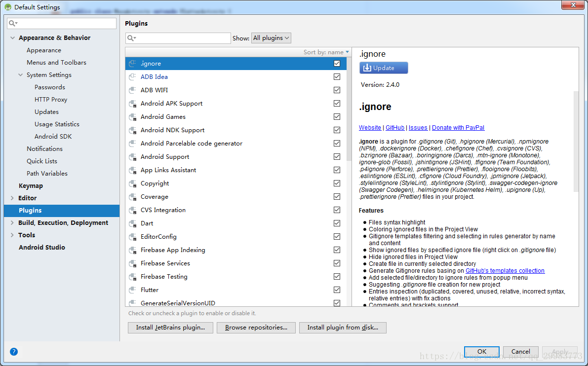Screen dimensions: 588x366
Task: Uncheck the Firebase Services plugin
Action: (337, 263)
